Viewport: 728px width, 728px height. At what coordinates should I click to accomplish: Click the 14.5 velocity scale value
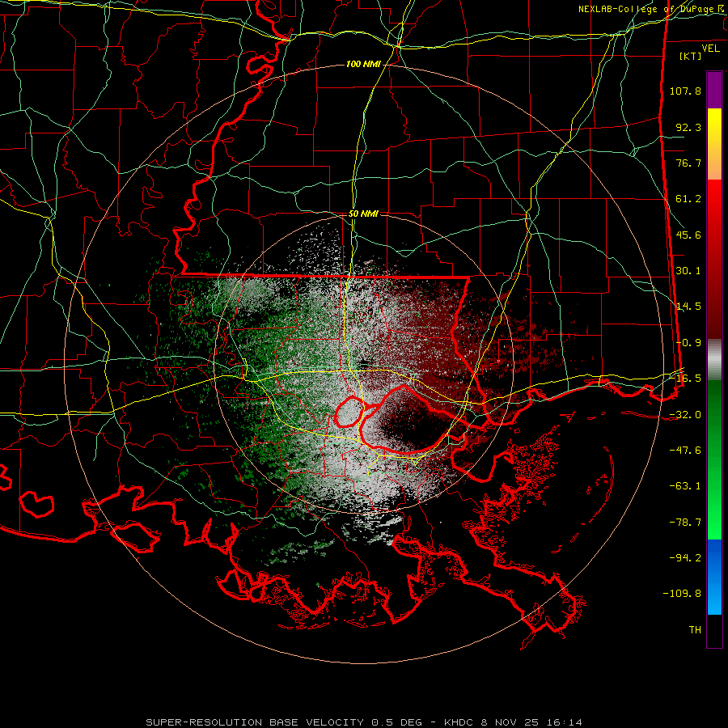(688, 307)
